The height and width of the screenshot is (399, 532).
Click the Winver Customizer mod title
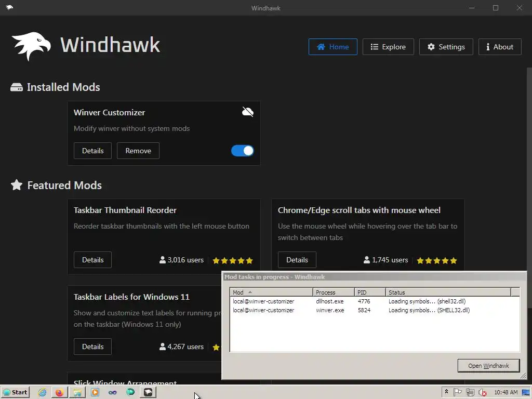(x=109, y=112)
